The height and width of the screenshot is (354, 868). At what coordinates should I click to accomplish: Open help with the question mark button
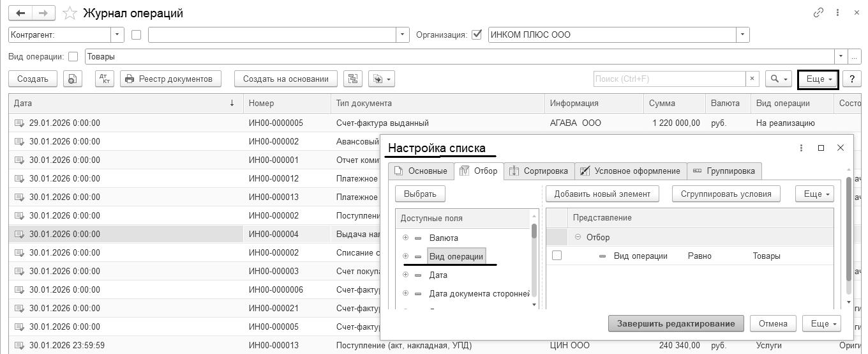(x=852, y=79)
